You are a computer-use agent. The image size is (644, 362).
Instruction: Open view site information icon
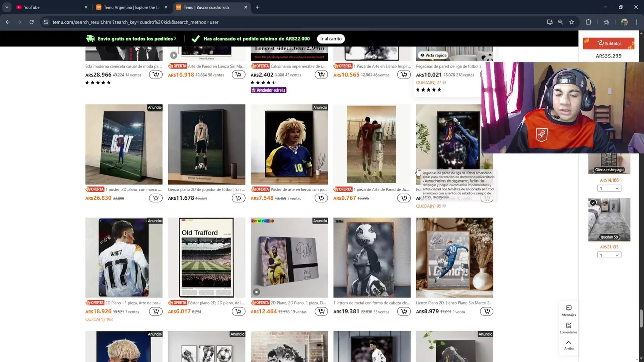(x=46, y=22)
